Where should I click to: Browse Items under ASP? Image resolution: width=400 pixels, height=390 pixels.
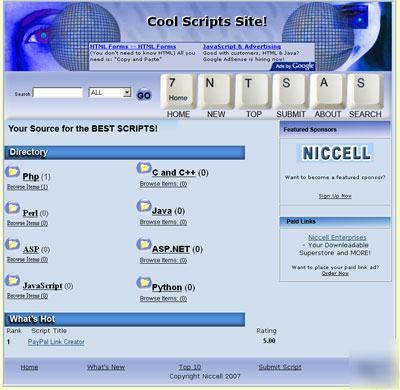click(27, 259)
